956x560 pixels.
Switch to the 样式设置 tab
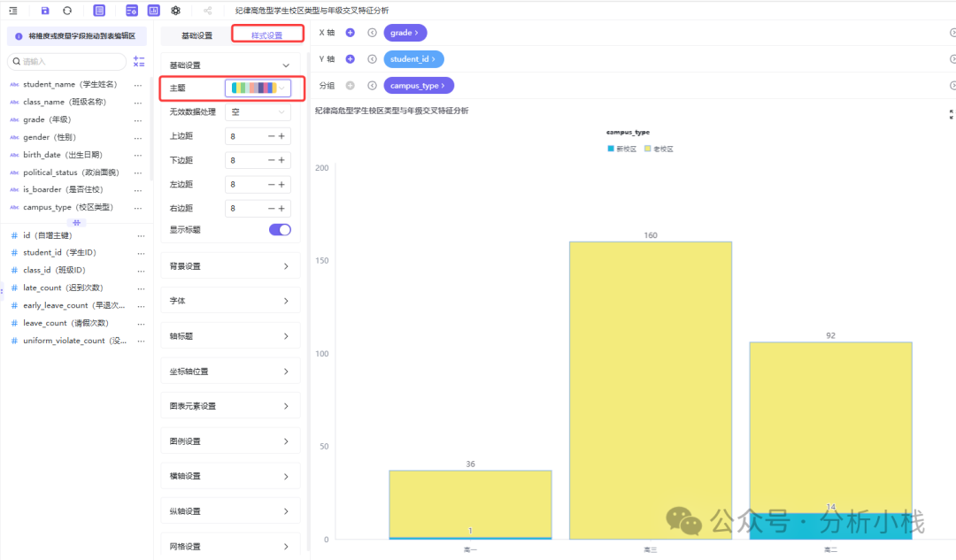[267, 35]
